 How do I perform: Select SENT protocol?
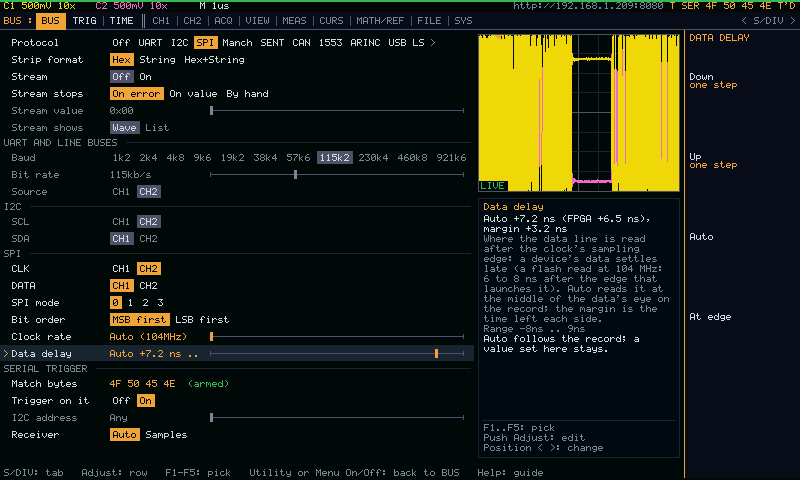tap(272, 42)
